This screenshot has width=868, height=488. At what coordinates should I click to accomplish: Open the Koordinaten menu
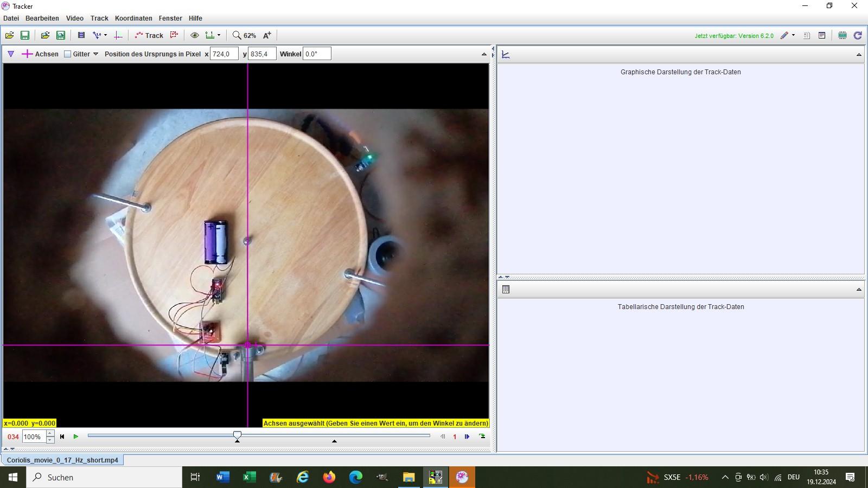133,18
